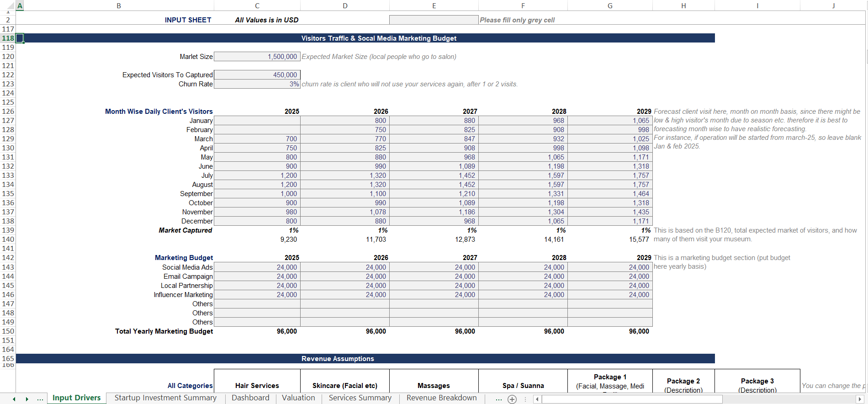Switch to the Valuation sheet
This screenshot has width=868, height=404.
pyautogui.click(x=298, y=398)
